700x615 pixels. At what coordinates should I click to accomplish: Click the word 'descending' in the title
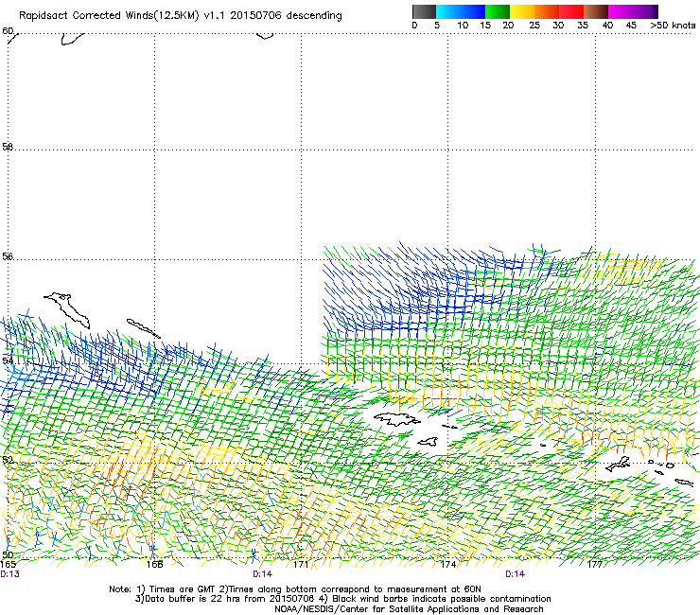pyautogui.click(x=314, y=15)
